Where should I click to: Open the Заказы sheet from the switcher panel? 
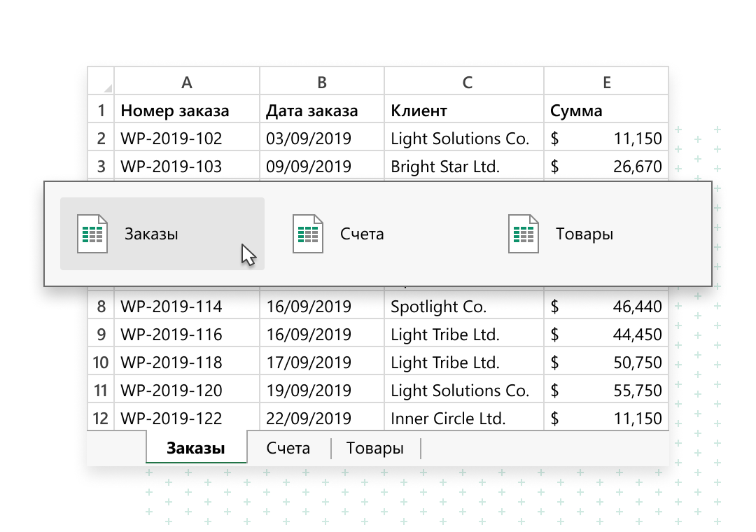[150, 234]
